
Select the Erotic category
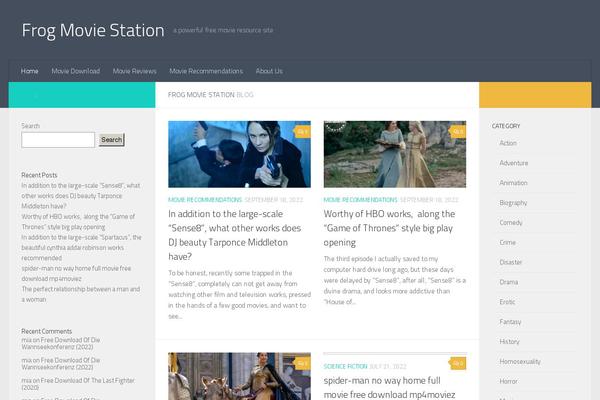tap(507, 302)
